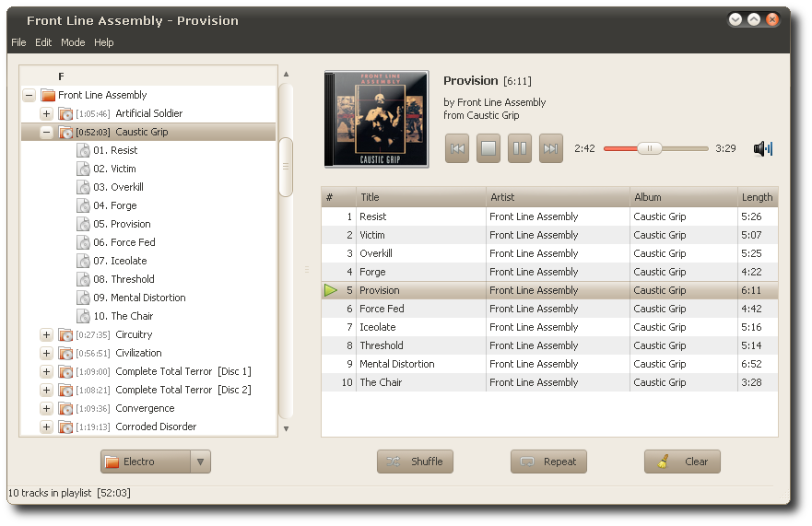
Task: Expand the Corroded Disorder album
Action: coord(47,427)
